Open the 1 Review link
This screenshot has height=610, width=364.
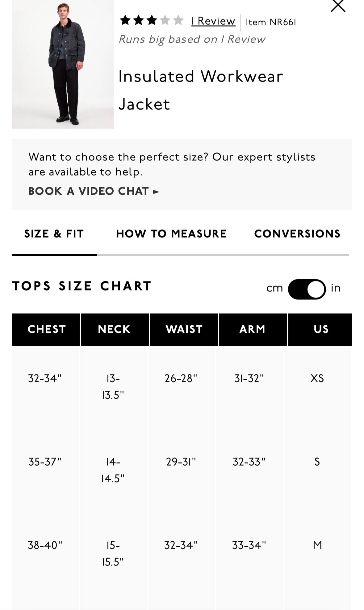pyautogui.click(x=213, y=21)
